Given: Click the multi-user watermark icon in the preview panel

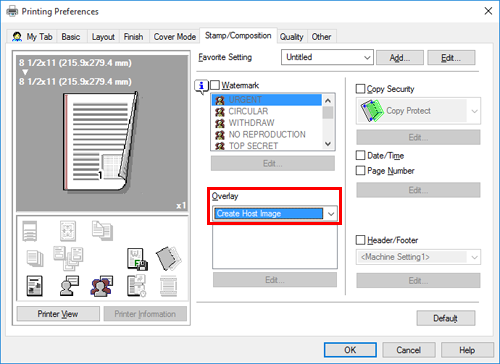Looking at the screenshot, I should coord(101,286).
